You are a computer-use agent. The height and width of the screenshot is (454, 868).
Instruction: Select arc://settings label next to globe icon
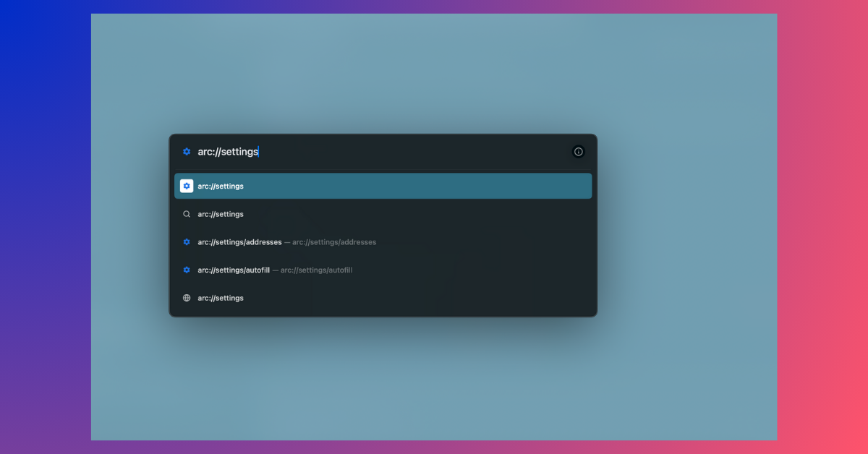pyautogui.click(x=221, y=298)
